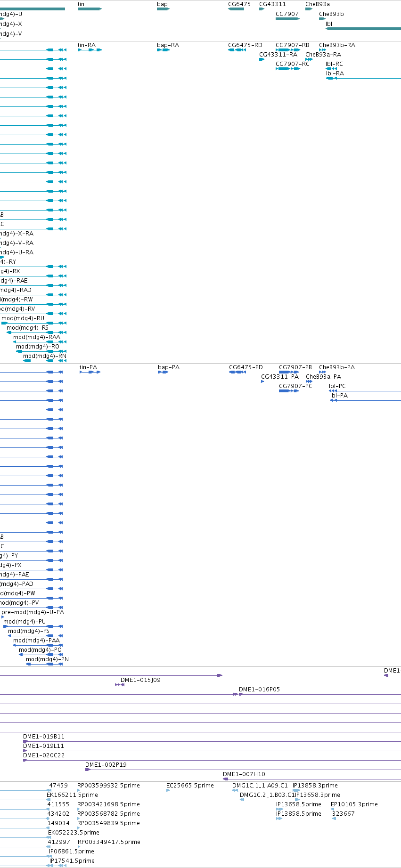Select the bap-PA protein label
401x868 pixels.
click(x=169, y=367)
